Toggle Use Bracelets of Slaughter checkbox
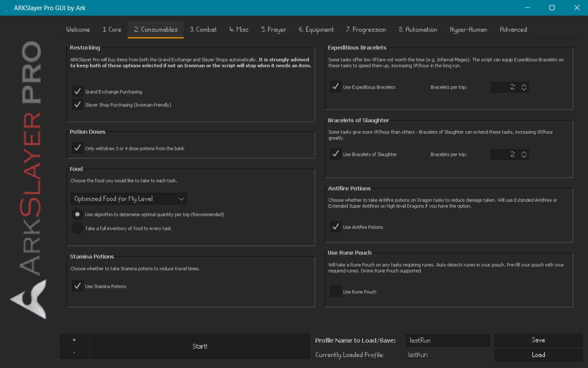The height and width of the screenshot is (368, 588). coord(335,154)
